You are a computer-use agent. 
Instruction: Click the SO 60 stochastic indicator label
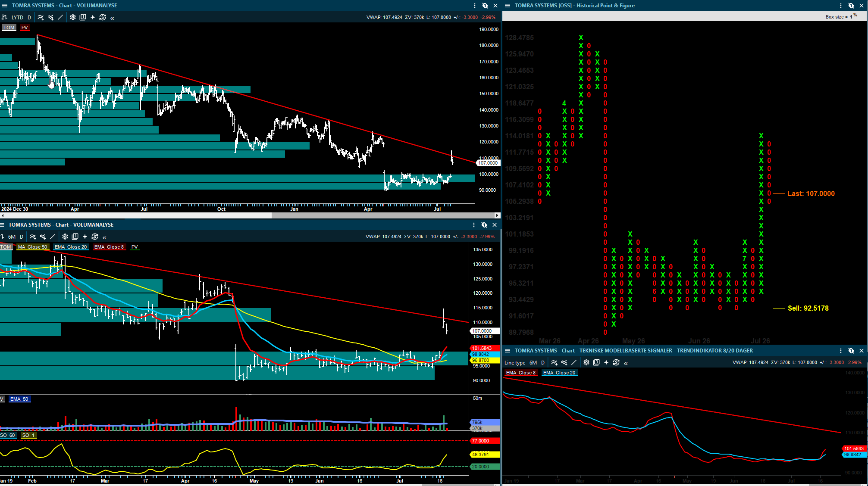[8, 435]
